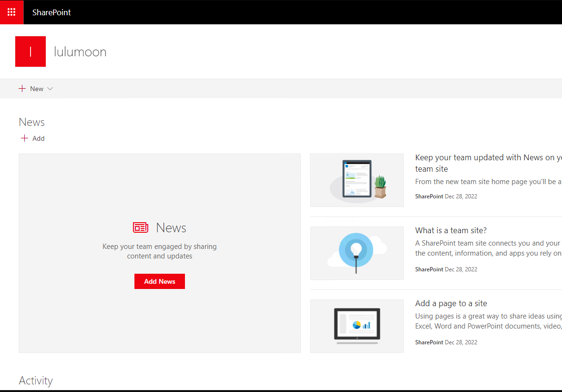This screenshot has width=562, height=392.
Task: Click the Activity section heading
Action: click(36, 381)
